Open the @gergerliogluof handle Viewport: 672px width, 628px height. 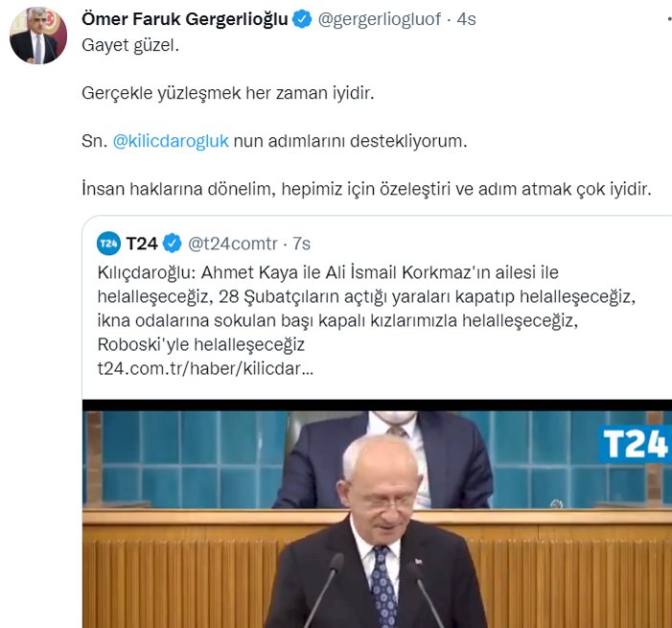380,19
